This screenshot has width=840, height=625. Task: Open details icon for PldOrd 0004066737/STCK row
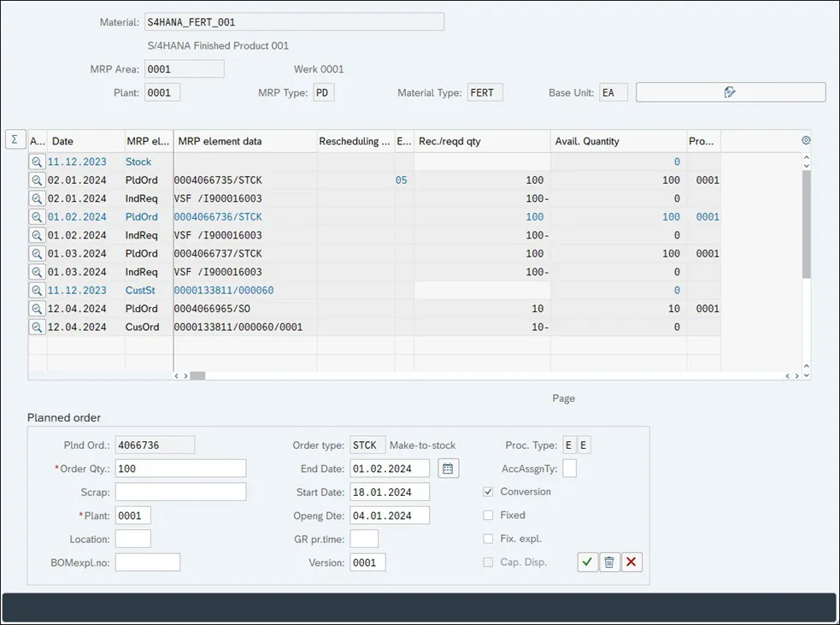(37, 254)
